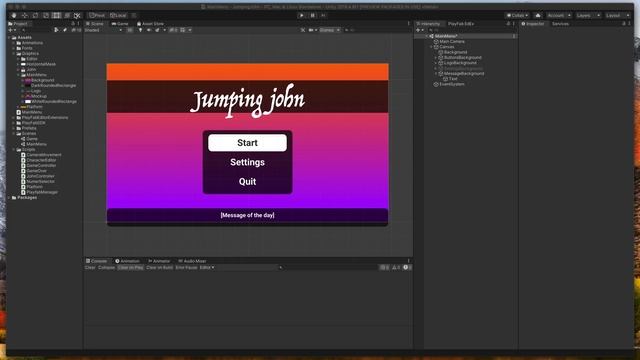This screenshot has width=640, height=360.
Task: Open the Shaded draw mode dropdown
Action: 103,30
